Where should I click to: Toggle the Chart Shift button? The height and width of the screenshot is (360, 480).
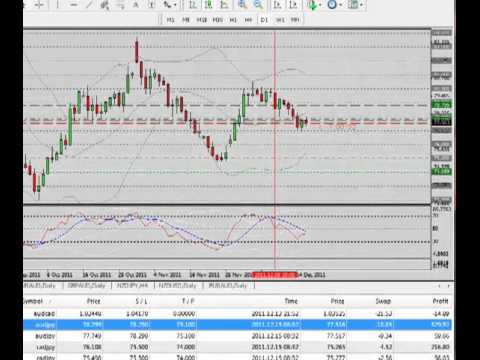coord(293,5)
